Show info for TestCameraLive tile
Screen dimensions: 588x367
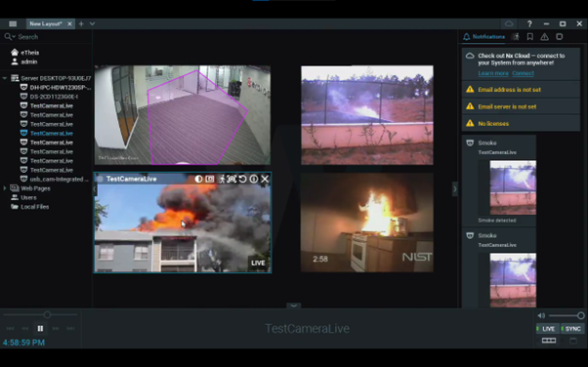pos(254,179)
